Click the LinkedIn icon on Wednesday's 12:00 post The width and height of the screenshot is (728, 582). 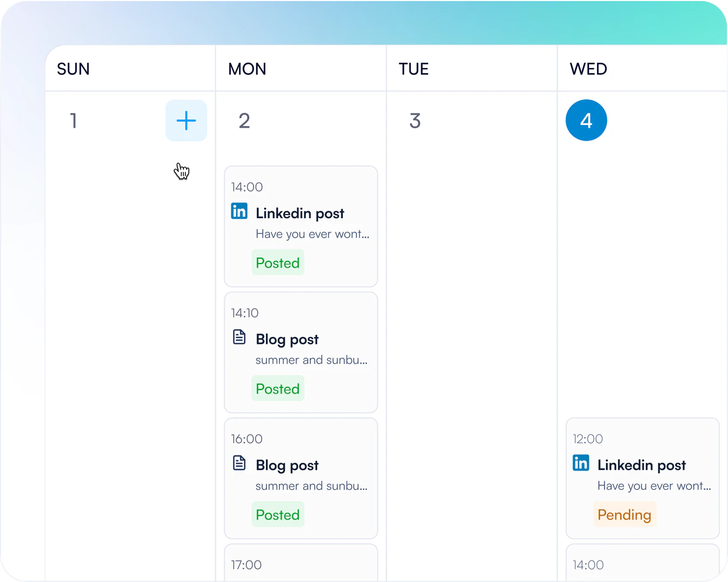pyautogui.click(x=581, y=462)
